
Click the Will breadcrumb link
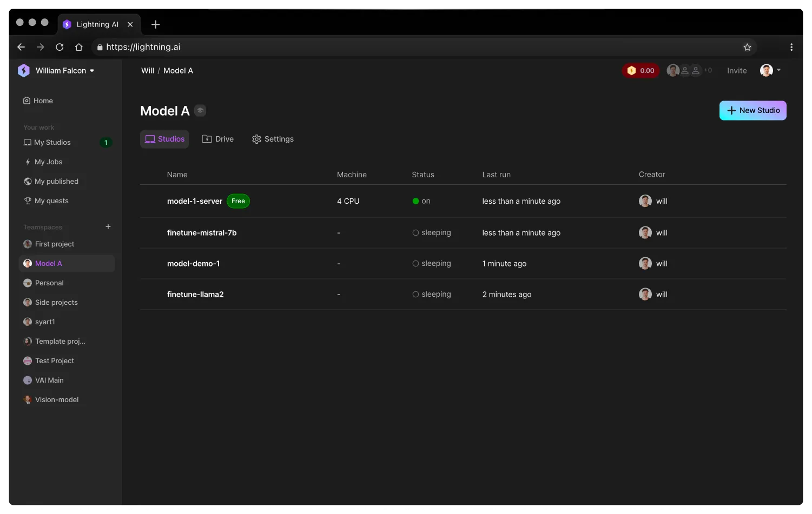point(148,71)
